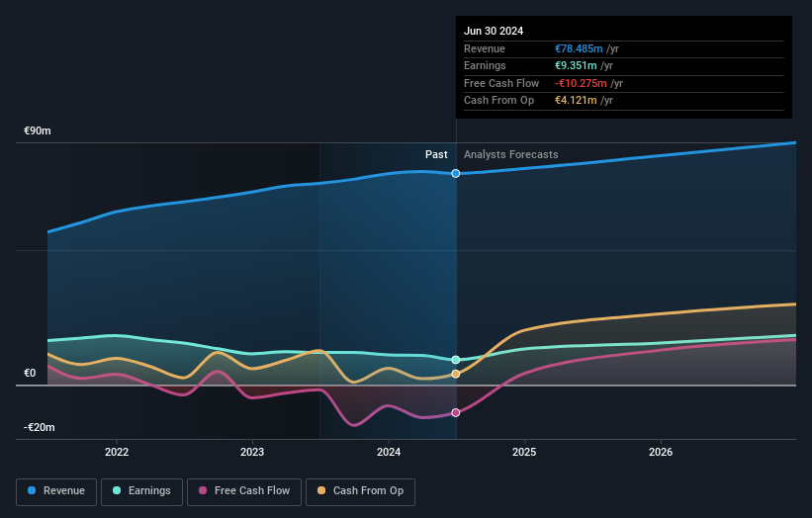Toggle the Free Cash Flow legend button
This screenshot has height=518, width=812.
click(244, 491)
